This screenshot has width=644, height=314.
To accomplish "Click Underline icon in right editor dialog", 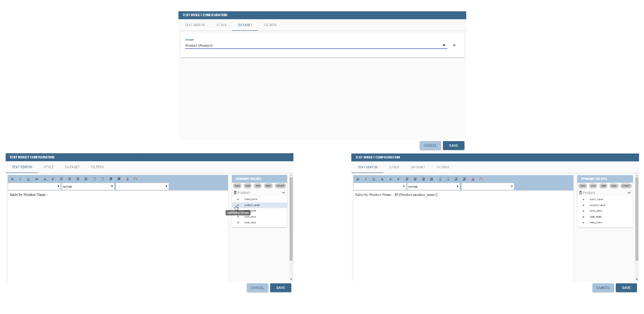I will (x=374, y=179).
